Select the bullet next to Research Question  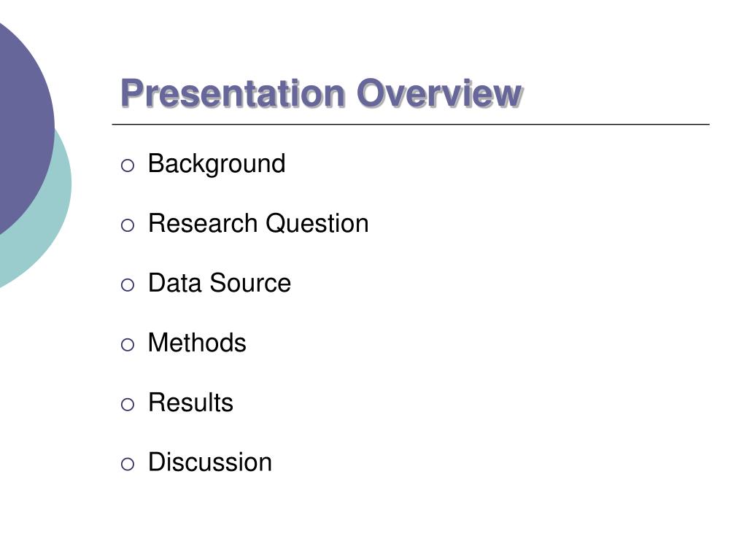pos(128,225)
